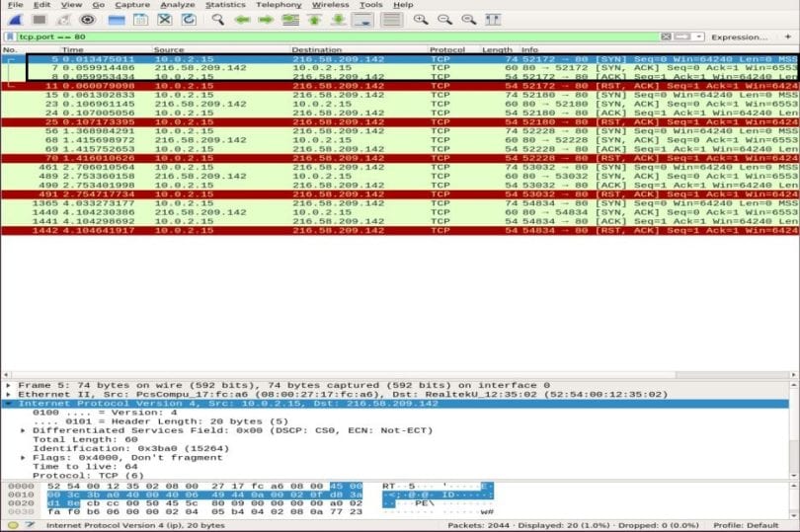Select the Time to live: 64 field
This screenshot has height=532, width=800.
85,467
